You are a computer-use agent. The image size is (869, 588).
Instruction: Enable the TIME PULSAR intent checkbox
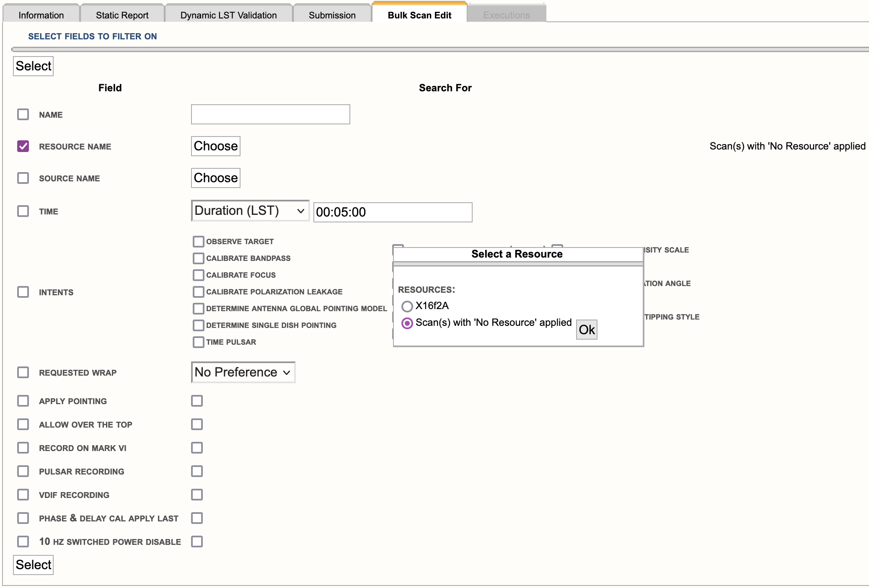198,342
